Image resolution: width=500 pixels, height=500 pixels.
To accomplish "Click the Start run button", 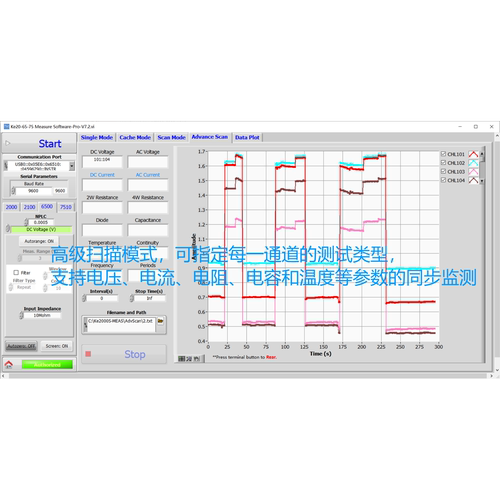I will [39, 143].
